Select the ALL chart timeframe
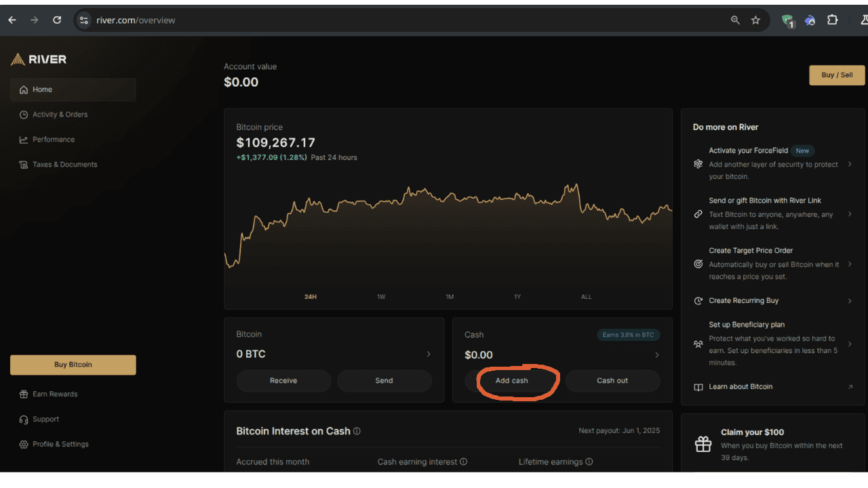The image size is (868, 488). point(586,296)
